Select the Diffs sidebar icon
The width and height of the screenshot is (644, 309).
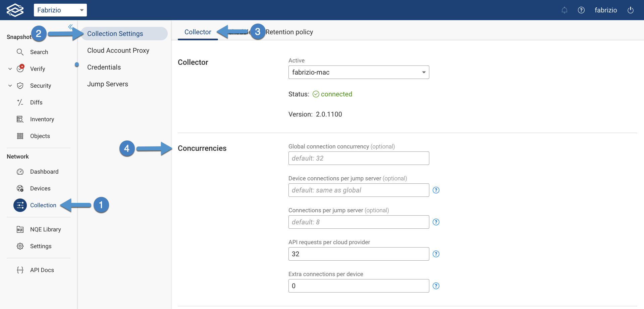[20, 102]
